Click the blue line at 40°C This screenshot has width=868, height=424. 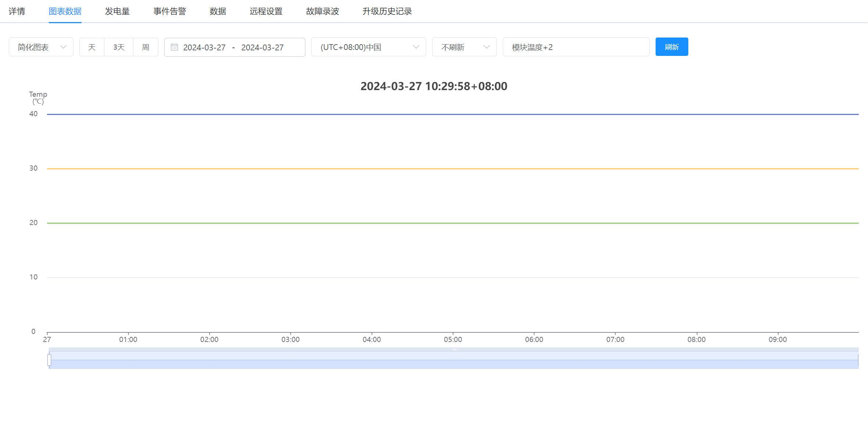453,114
